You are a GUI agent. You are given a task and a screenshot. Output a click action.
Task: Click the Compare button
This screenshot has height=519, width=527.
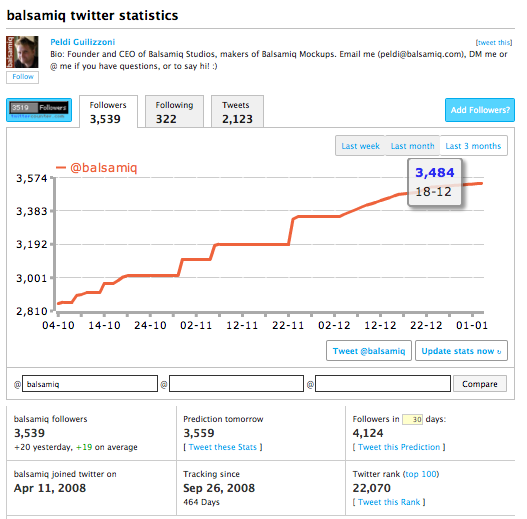[x=480, y=384]
